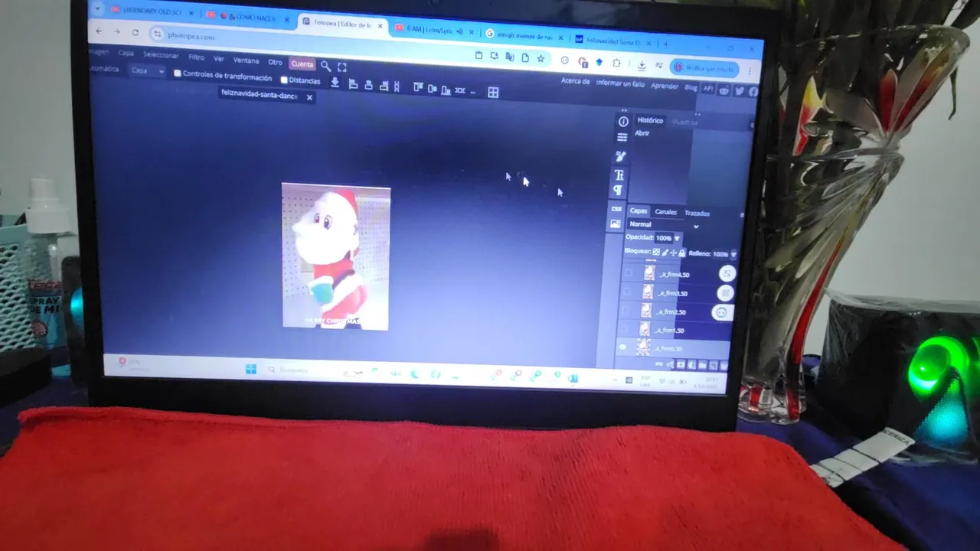The width and height of the screenshot is (980, 551).
Task: Open the browser extensions puzzle icon
Action: [x=616, y=63]
